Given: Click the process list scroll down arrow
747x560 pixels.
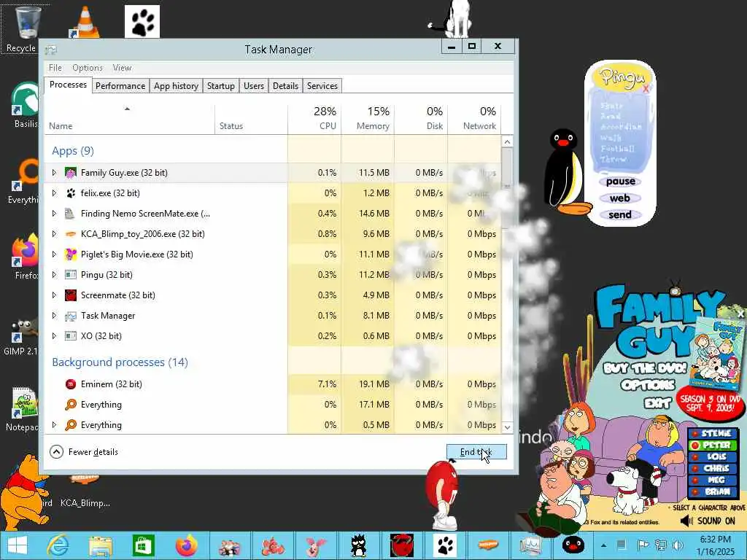Looking at the screenshot, I should click(x=507, y=427).
